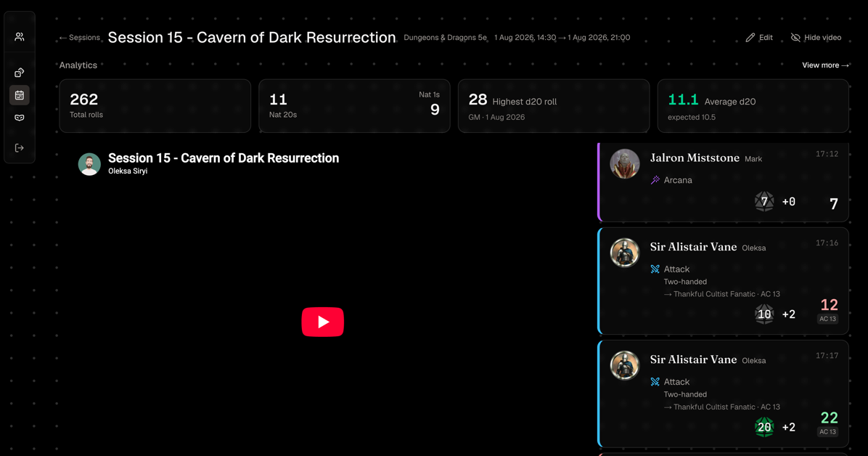The height and width of the screenshot is (456, 868).
Task: Click the d20 die showing 7
Action: coord(764,202)
